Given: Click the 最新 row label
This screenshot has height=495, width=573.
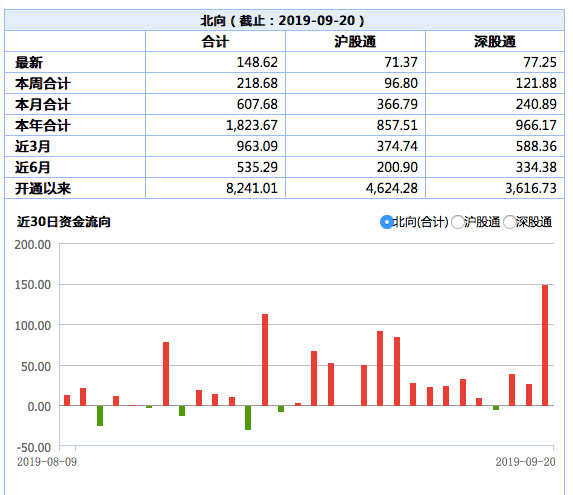Looking at the screenshot, I should point(29,62).
